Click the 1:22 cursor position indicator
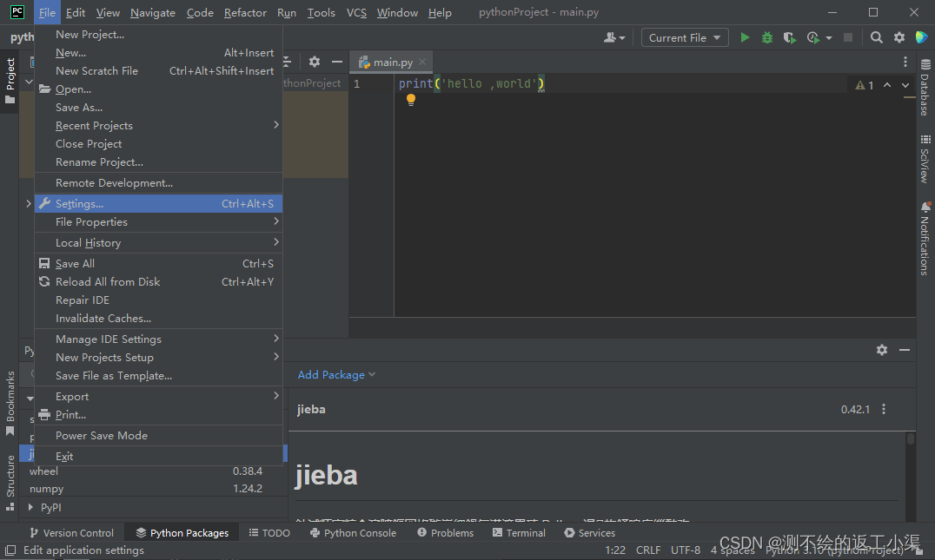Image resolution: width=935 pixels, height=560 pixels. [x=614, y=550]
